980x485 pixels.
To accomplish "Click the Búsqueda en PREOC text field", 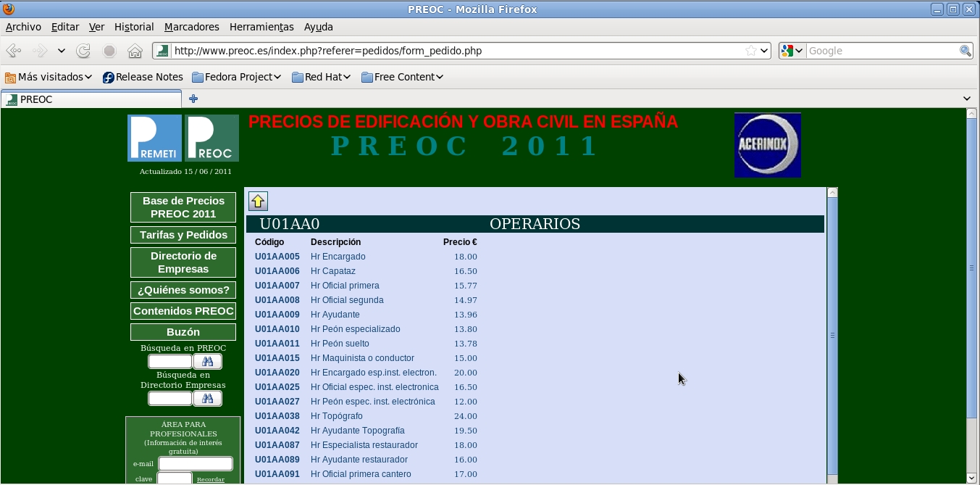I will [170, 361].
